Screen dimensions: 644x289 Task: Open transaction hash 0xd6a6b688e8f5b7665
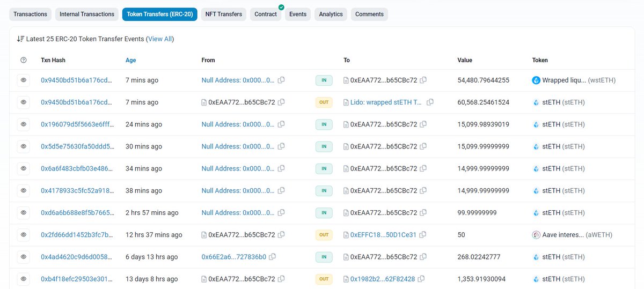78,213
